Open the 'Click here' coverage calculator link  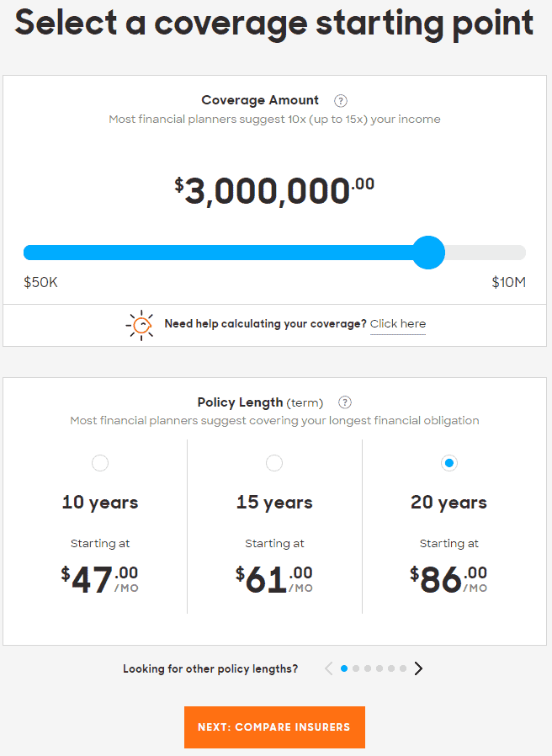[x=398, y=324]
